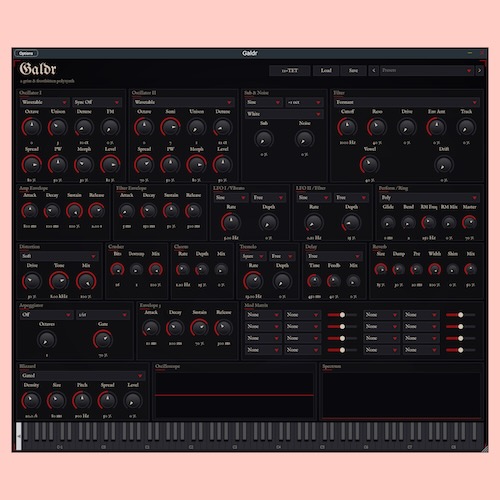This screenshot has height=500, width=500.
Task: Click the Arpeggiator Gate knob
Action: 103,340
